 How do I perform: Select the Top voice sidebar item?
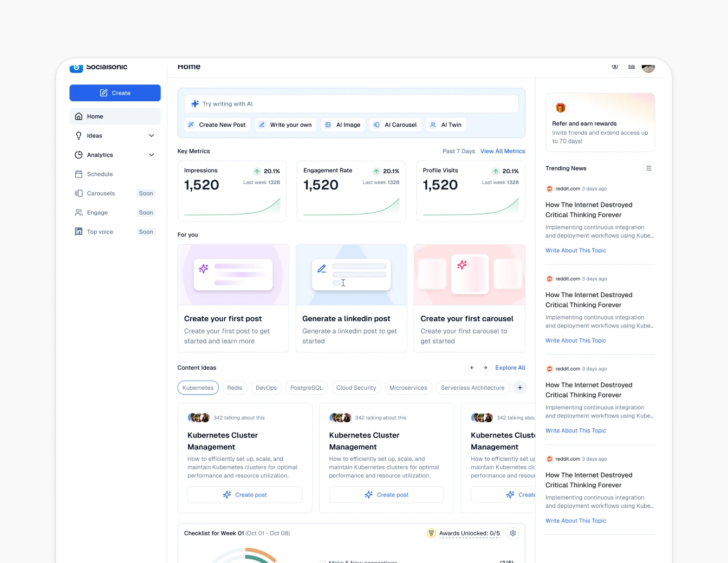(101, 232)
